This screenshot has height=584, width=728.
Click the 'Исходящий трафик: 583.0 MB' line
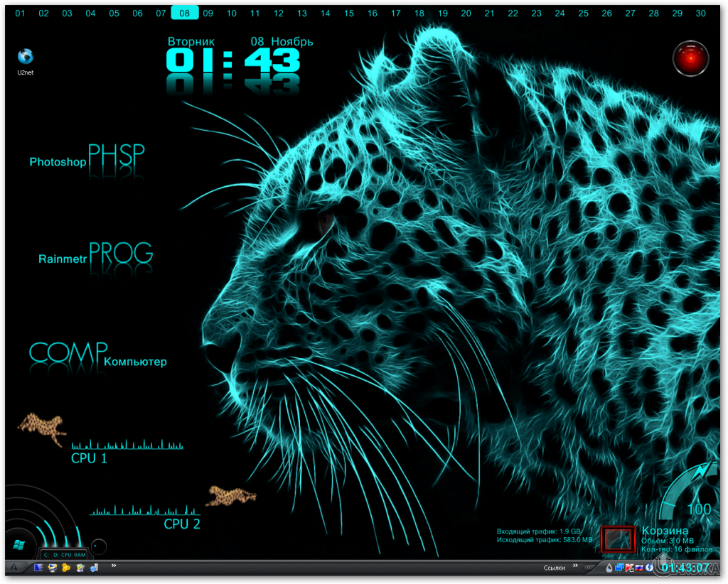545,539
